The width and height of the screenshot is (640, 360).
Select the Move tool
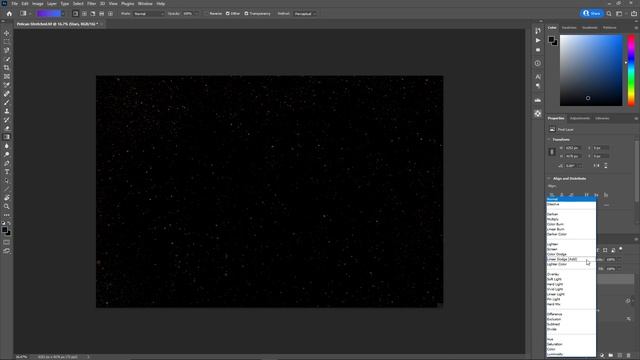coord(7,33)
